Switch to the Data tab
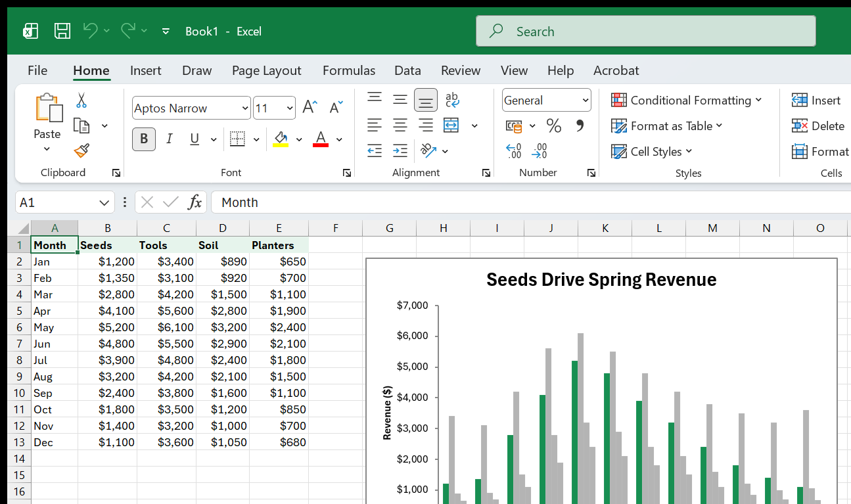 pos(407,70)
